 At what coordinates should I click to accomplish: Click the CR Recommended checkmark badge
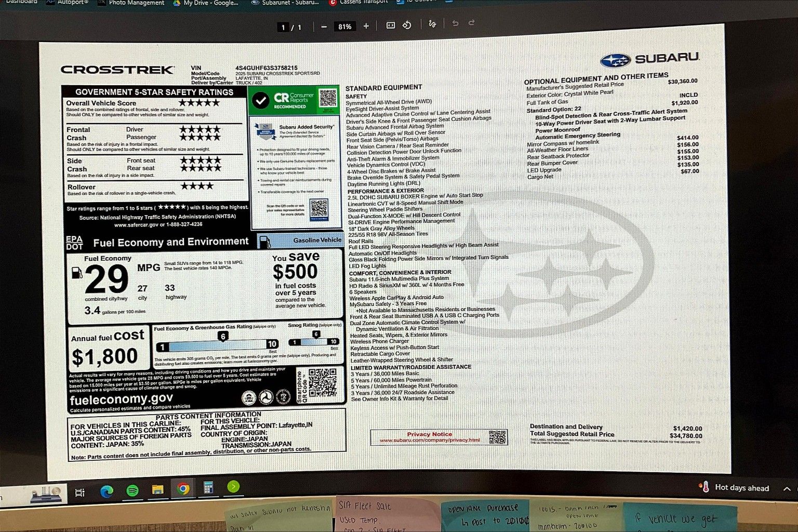click(261, 100)
